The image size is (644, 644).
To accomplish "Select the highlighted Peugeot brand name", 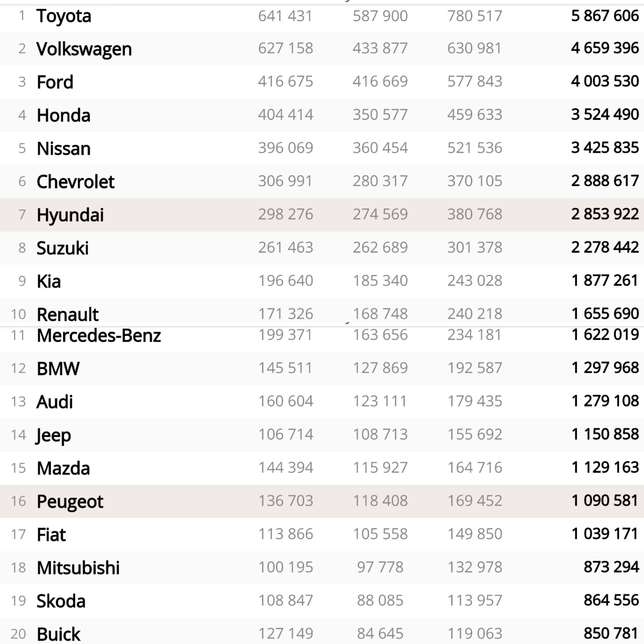I will (70, 502).
